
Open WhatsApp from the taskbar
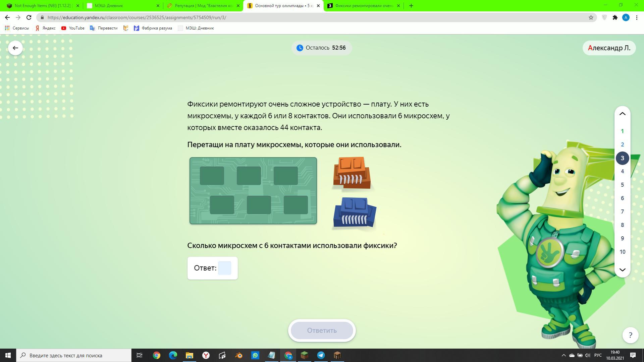(x=255, y=355)
